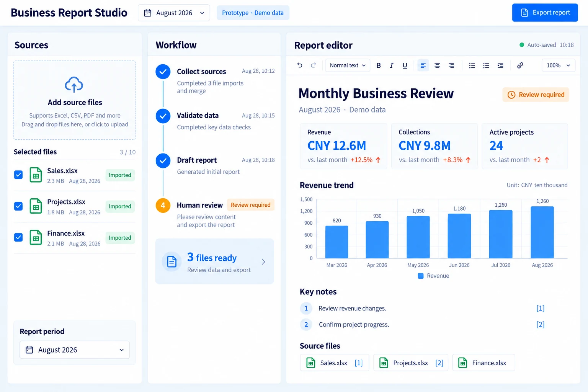Insert numbered list
The height and width of the screenshot is (392, 588).
[472, 65]
